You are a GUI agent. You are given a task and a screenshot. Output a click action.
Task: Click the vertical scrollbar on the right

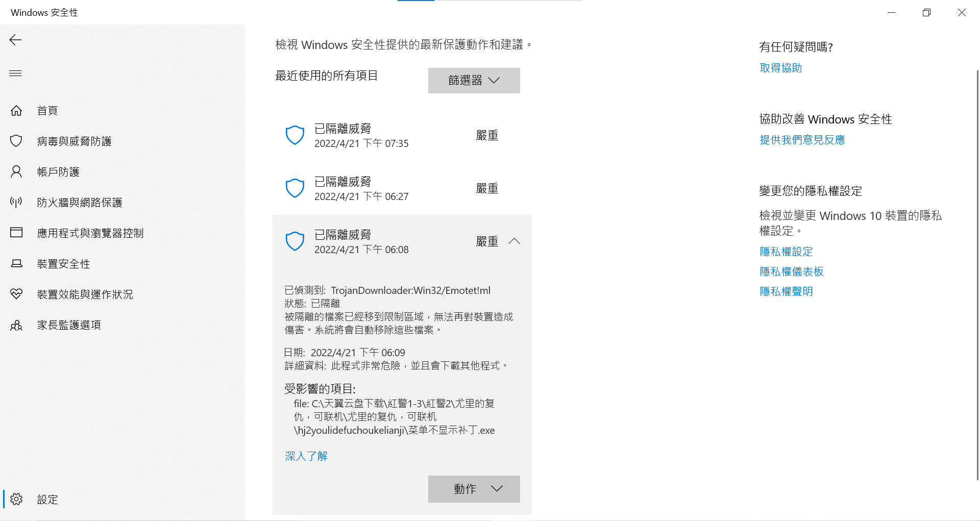click(977, 276)
